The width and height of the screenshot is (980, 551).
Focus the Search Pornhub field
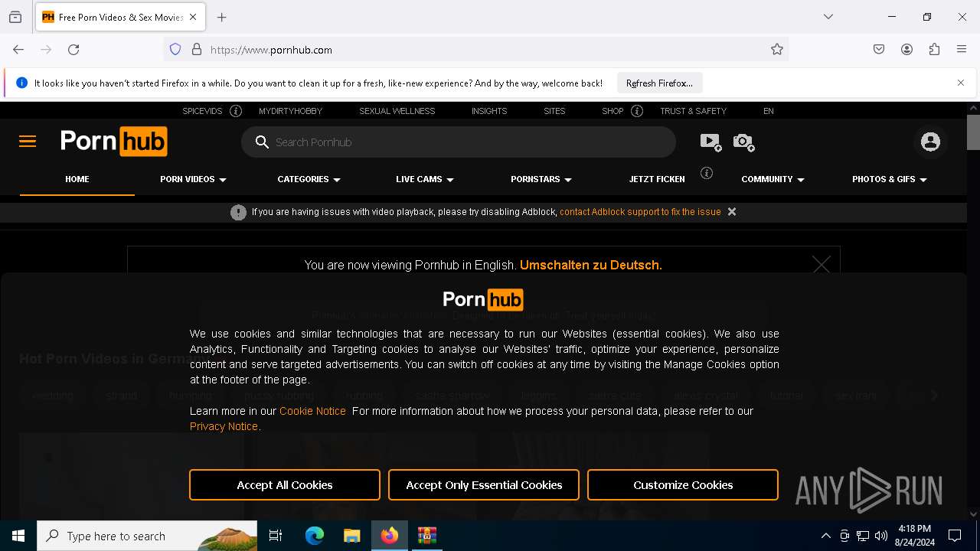pos(458,142)
